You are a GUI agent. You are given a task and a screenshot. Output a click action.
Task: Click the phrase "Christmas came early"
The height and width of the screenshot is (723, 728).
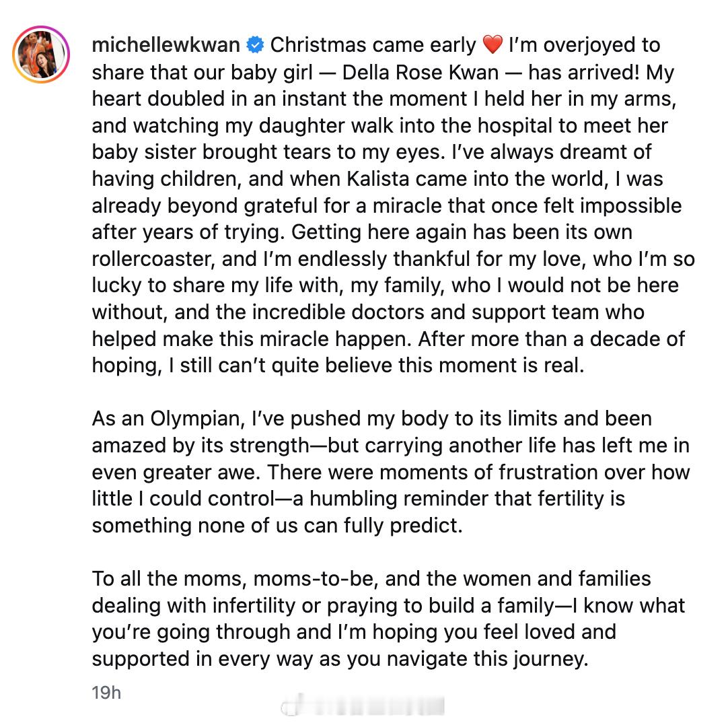coord(373,45)
